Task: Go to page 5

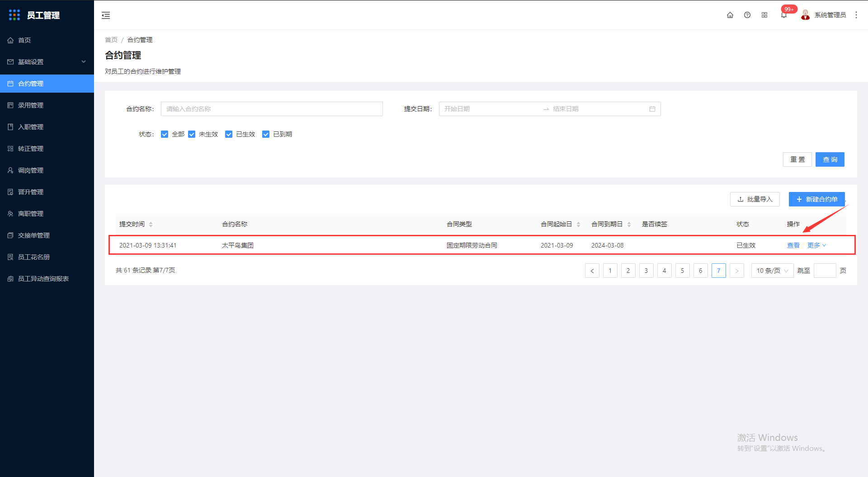Action: click(683, 271)
